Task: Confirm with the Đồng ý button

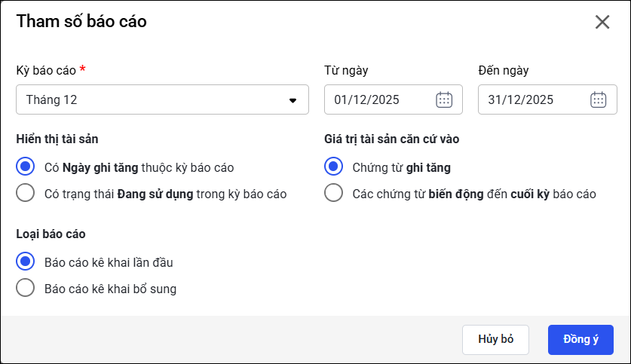Action: (580, 339)
